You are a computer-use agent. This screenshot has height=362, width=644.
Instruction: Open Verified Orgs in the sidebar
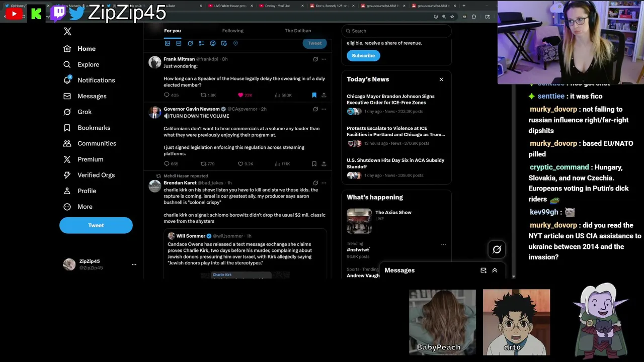(89, 175)
